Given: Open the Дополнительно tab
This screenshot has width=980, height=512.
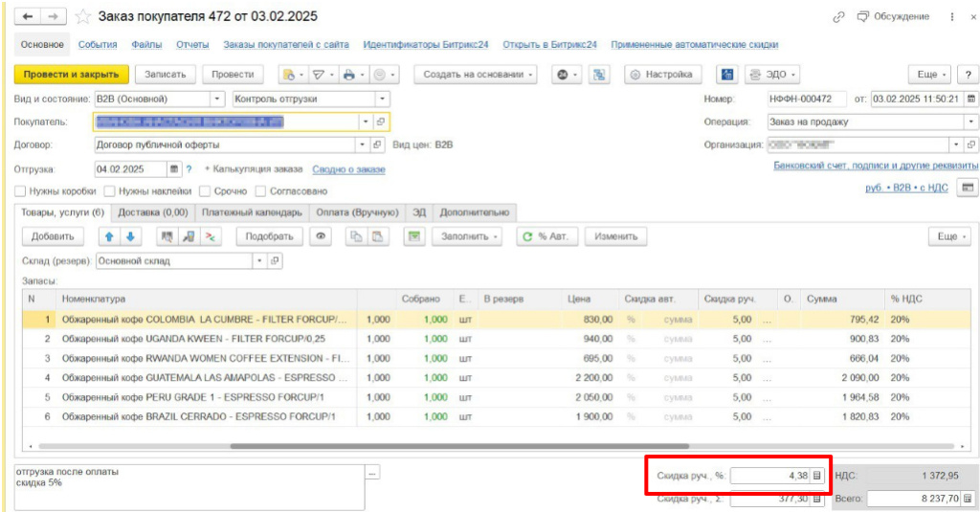Looking at the screenshot, I should click(475, 212).
